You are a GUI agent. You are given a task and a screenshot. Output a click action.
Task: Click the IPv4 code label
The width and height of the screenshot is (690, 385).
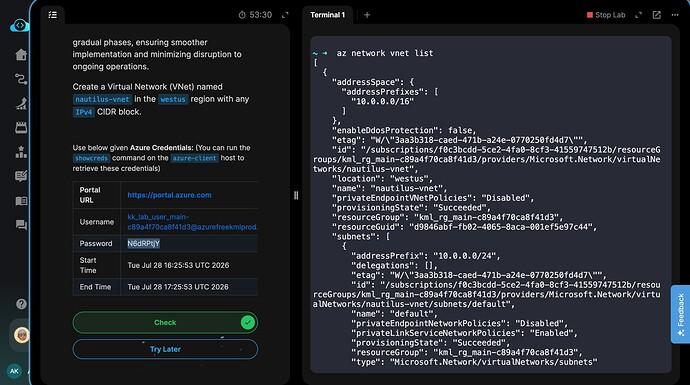(84, 112)
